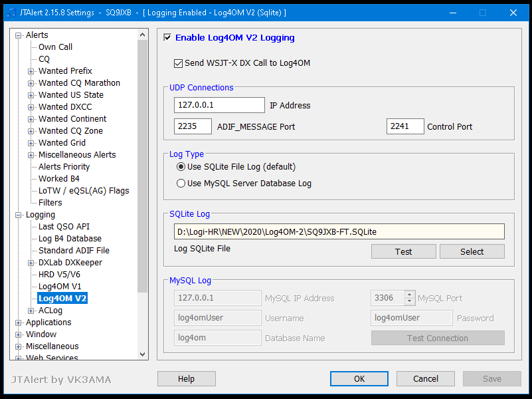Expand the Wanted Continent node

click(x=31, y=119)
